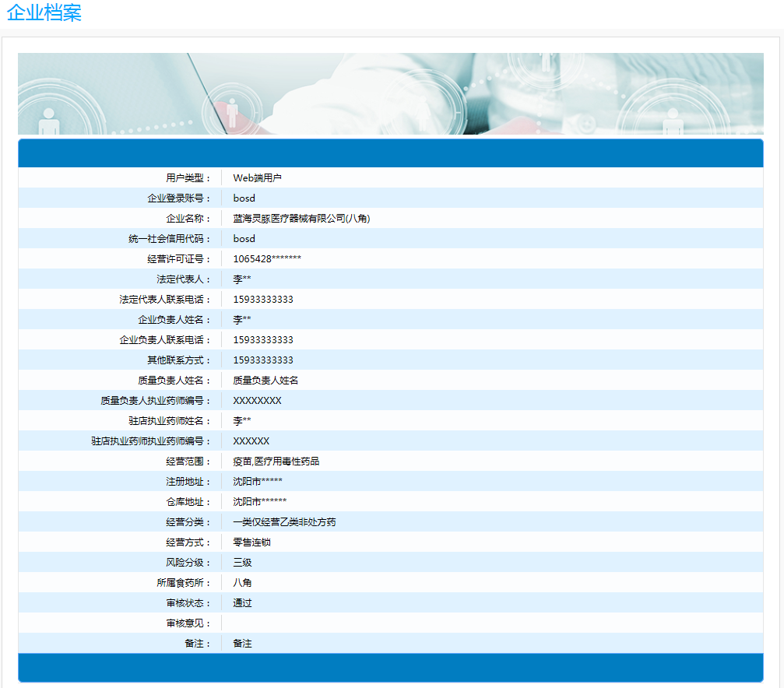Select the 驻店执业药师执业药师编号 value XXXXXX

click(251, 441)
